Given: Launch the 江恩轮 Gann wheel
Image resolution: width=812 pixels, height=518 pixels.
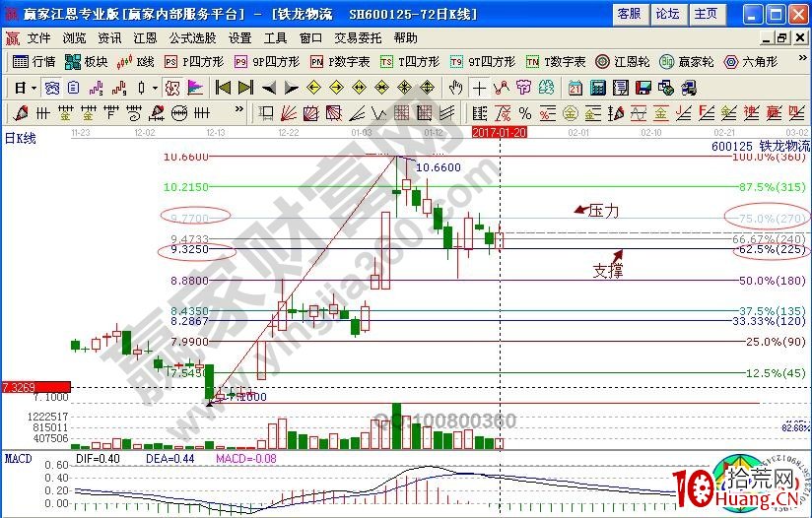Looking at the screenshot, I should coord(623,62).
